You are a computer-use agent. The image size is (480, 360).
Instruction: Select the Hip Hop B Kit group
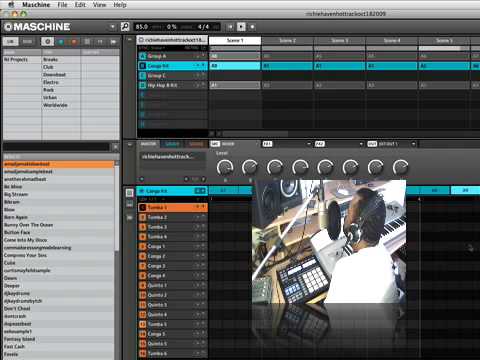(x=173, y=85)
